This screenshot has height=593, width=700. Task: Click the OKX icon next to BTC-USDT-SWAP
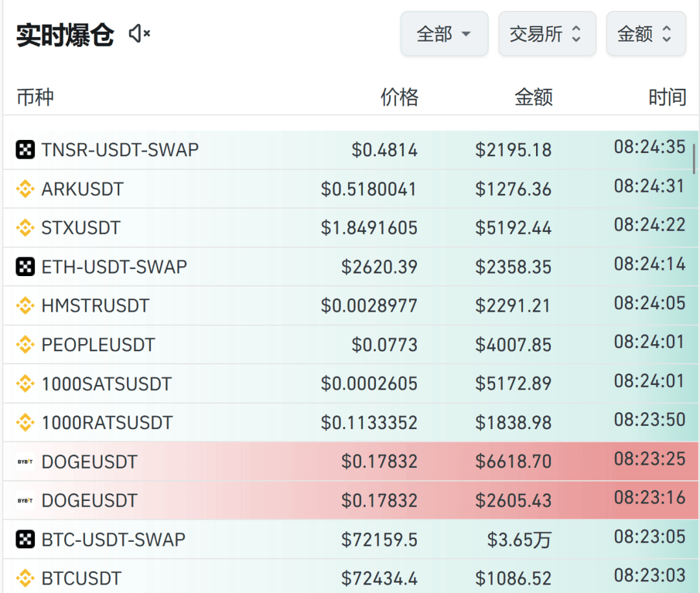tap(25, 539)
